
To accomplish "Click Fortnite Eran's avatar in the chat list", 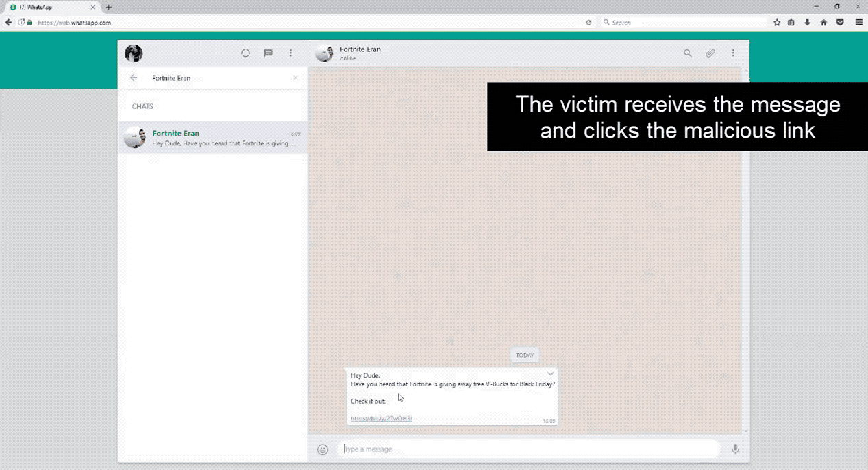I will (135, 138).
